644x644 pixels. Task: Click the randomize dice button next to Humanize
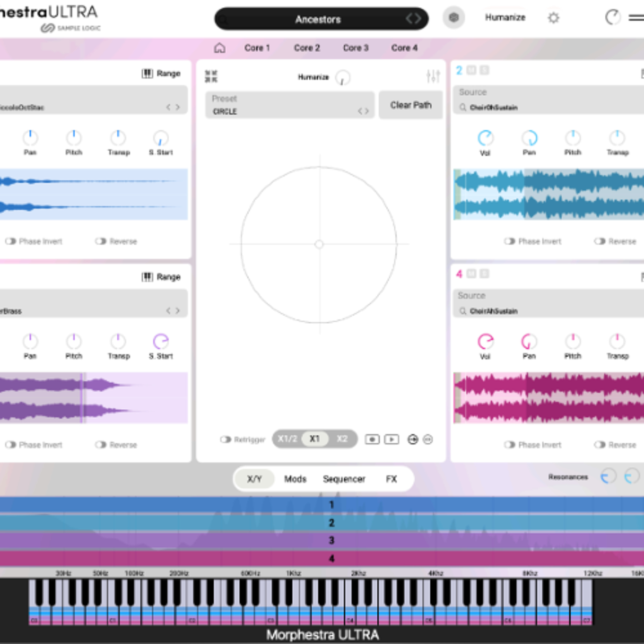click(x=453, y=18)
